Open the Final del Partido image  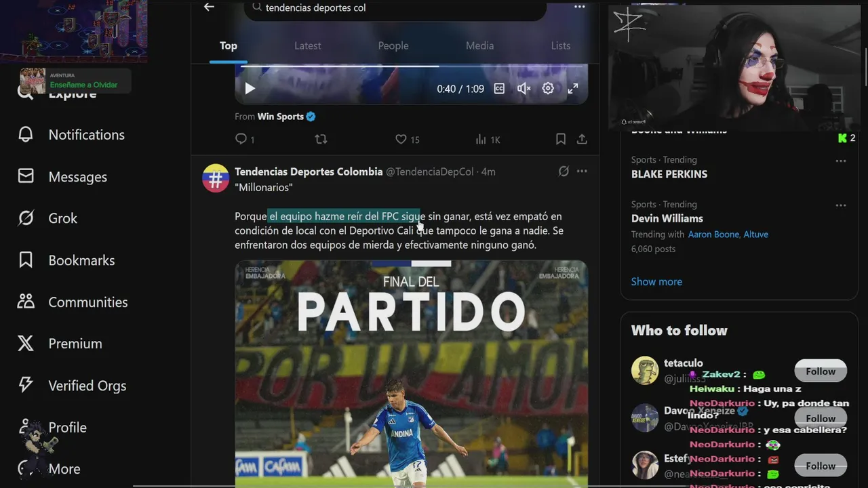tap(412, 373)
